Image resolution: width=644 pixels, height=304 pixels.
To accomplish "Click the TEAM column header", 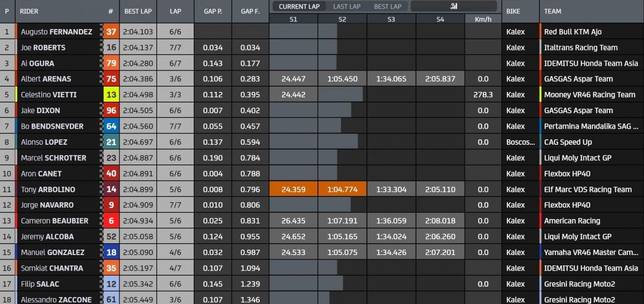I will pyautogui.click(x=553, y=11).
